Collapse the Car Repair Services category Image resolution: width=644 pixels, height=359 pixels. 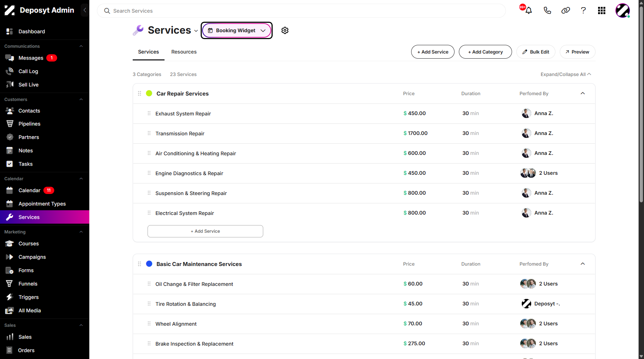583,93
